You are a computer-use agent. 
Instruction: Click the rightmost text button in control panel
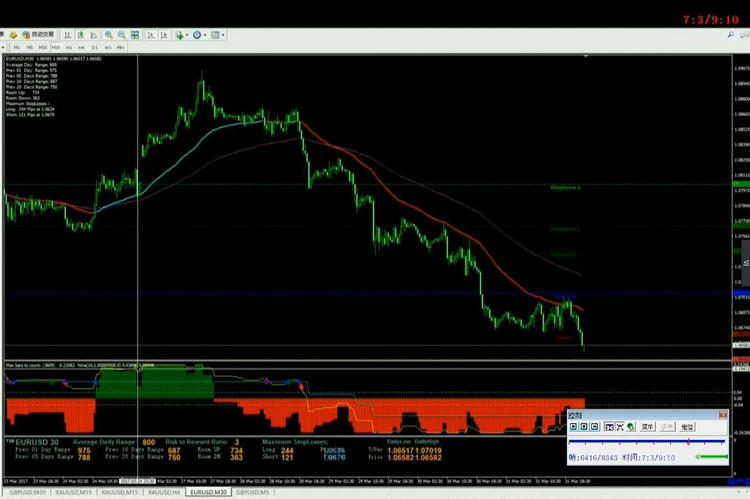coord(687,427)
